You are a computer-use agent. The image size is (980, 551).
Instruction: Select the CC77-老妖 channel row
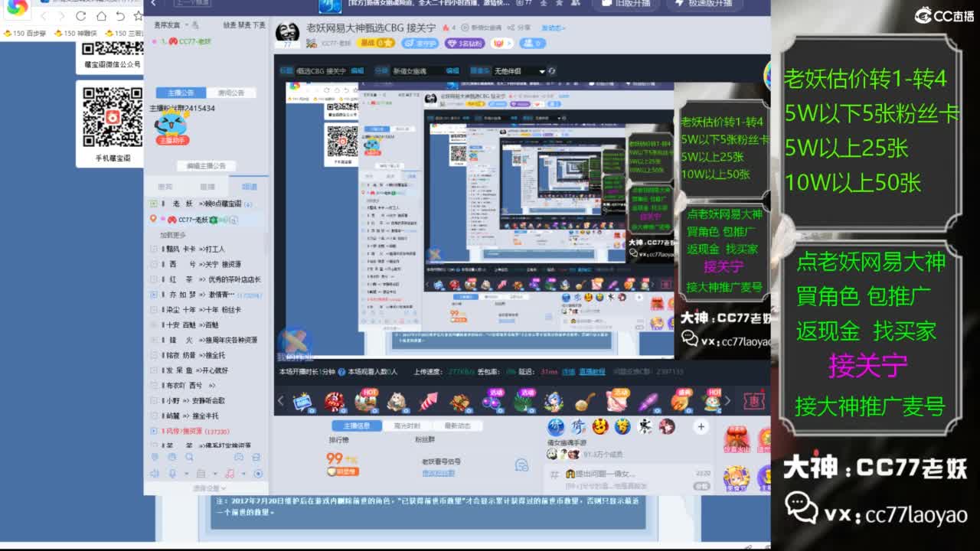coord(207,220)
